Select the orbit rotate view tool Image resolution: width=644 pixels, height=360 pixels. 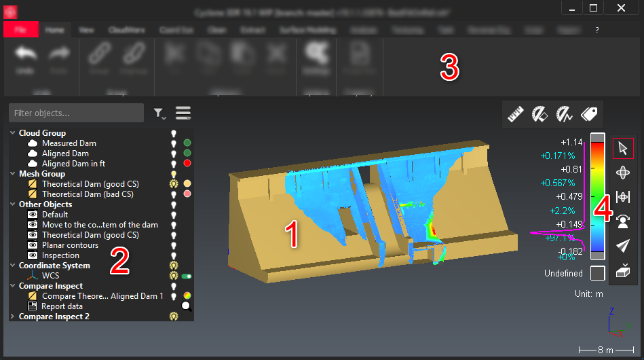(x=623, y=173)
